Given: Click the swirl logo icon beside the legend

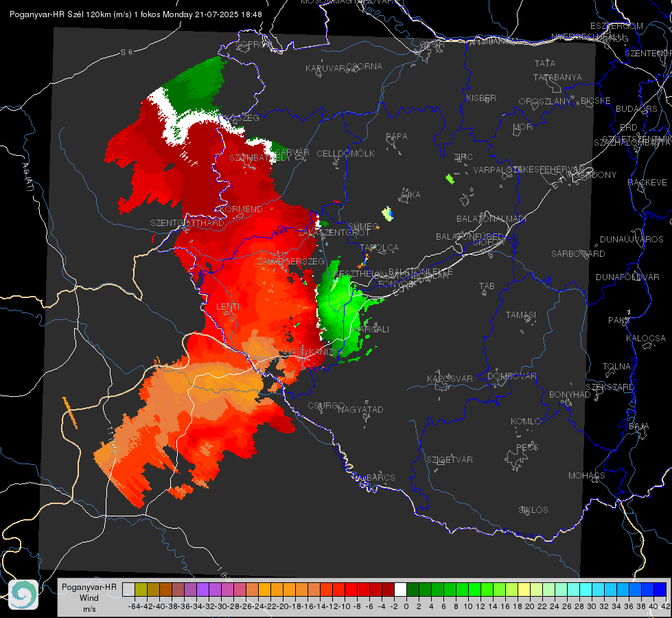Looking at the screenshot, I should 23,595.
